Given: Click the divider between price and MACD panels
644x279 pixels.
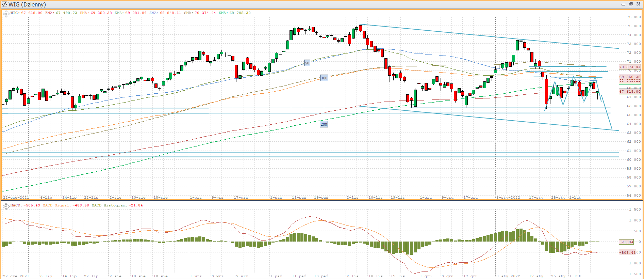Looking at the screenshot, I should [322, 200].
